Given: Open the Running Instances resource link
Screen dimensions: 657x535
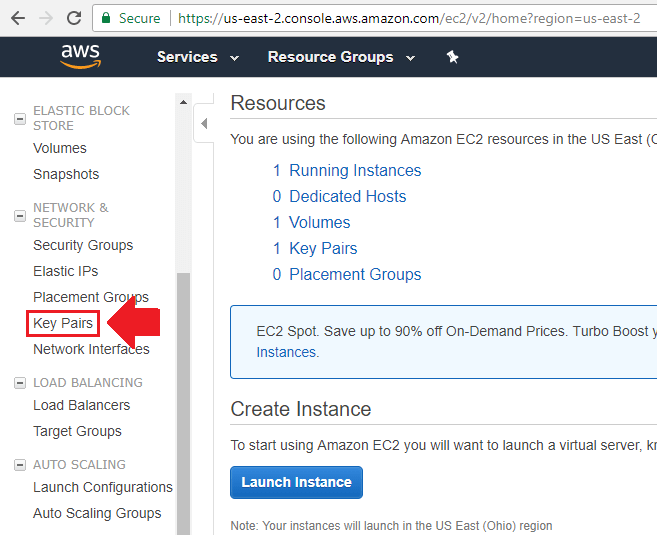Looking at the screenshot, I should [x=355, y=171].
